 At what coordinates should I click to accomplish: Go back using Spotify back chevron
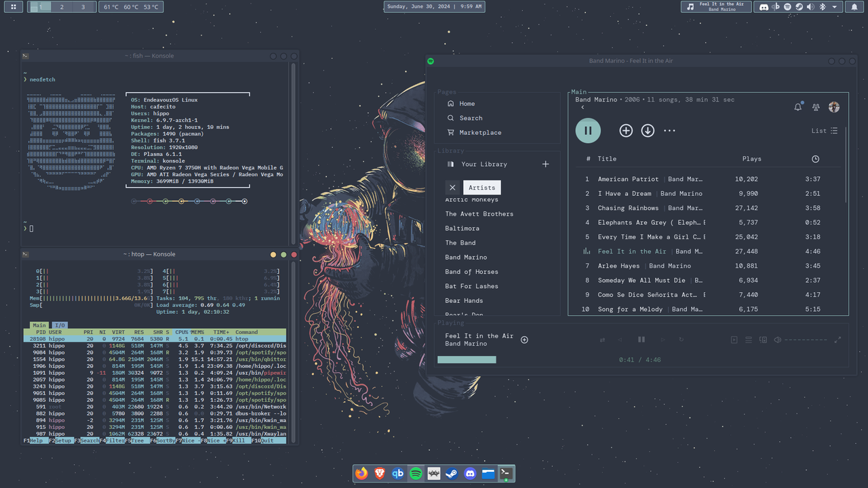click(x=583, y=107)
